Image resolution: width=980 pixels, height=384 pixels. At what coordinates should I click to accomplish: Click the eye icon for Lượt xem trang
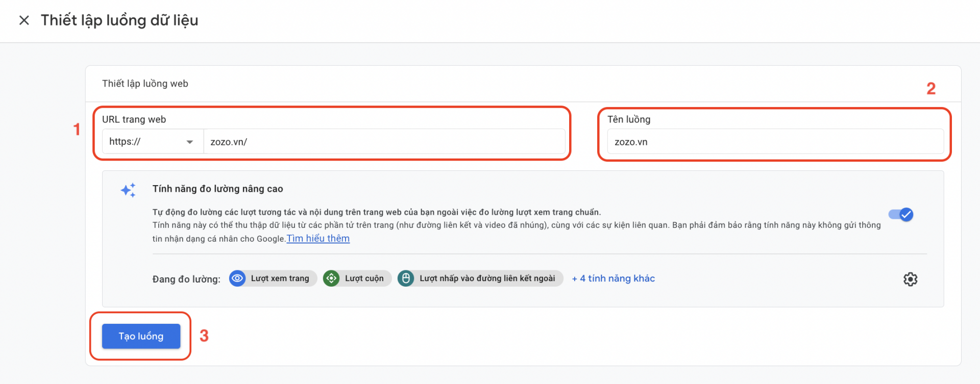pos(237,278)
